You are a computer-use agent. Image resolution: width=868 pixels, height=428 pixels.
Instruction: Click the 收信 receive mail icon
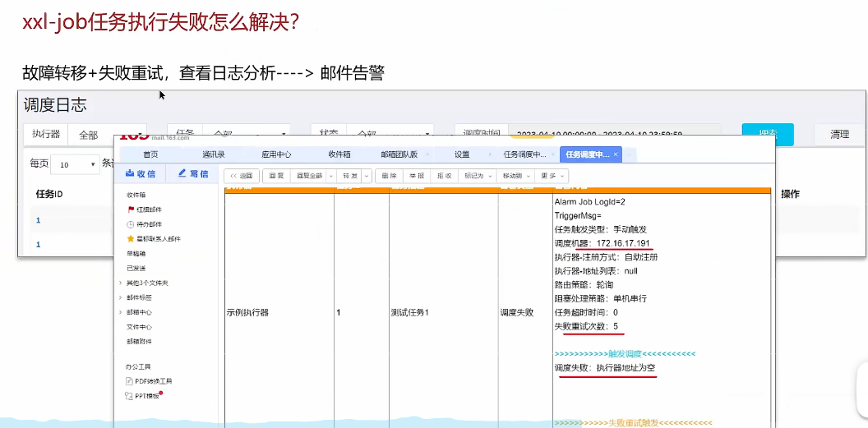pyautogui.click(x=130, y=173)
